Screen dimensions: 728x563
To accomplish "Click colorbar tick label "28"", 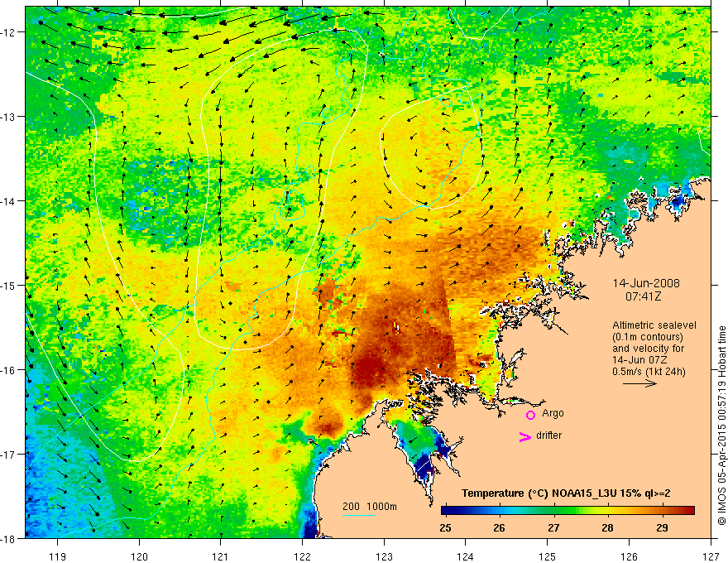I will (x=608, y=527).
